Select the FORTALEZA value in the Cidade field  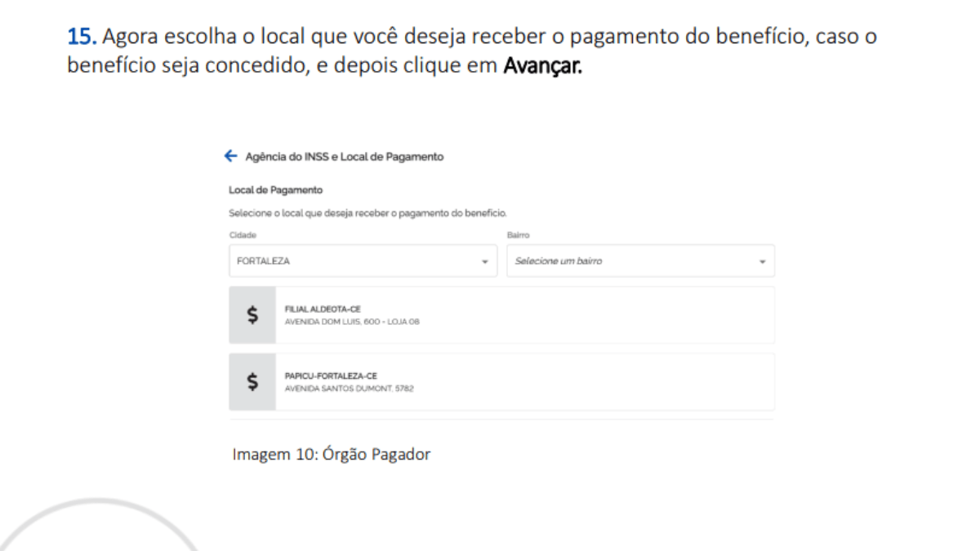pyautogui.click(x=263, y=262)
